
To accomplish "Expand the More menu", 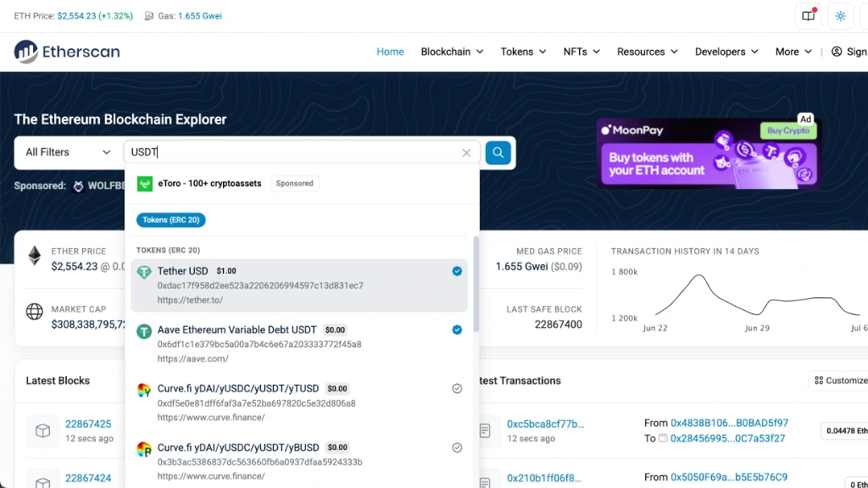I will [793, 52].
